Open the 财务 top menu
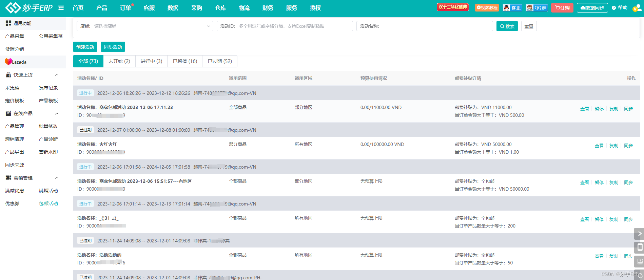This screenshot has width=644, height=280. tap(268, 8)
